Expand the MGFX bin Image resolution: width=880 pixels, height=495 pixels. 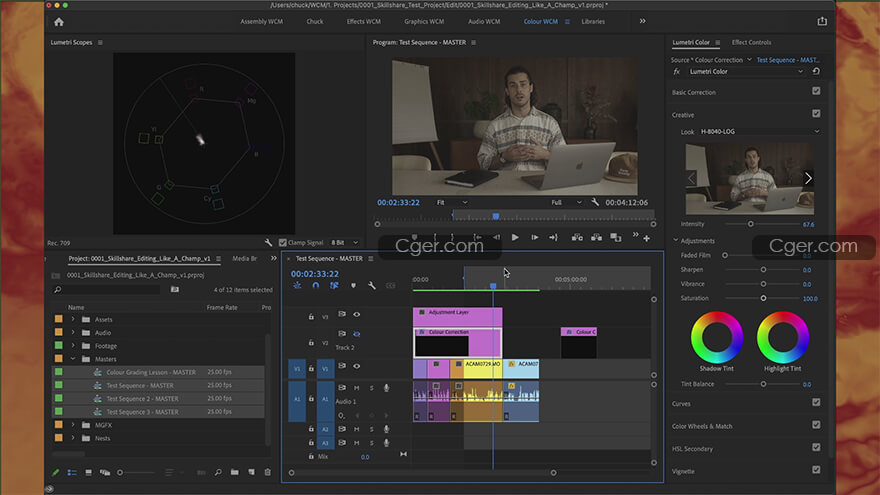pos(73,425)
